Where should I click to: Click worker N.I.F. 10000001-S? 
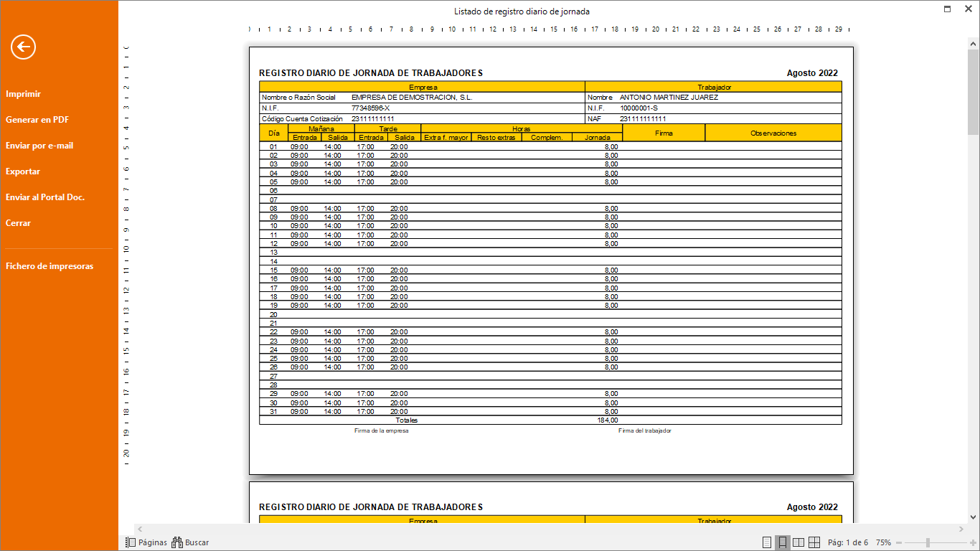(x=639, y=108)
